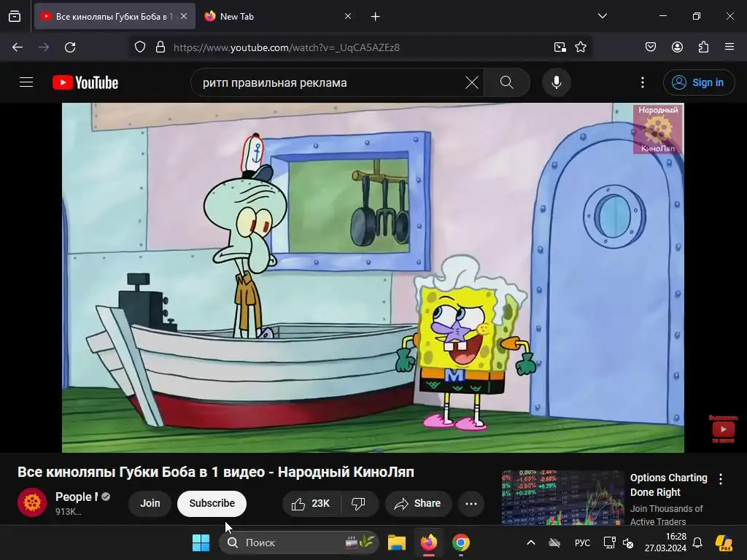
Task: Submit search with magnifier button
Action: pos(507,83)
